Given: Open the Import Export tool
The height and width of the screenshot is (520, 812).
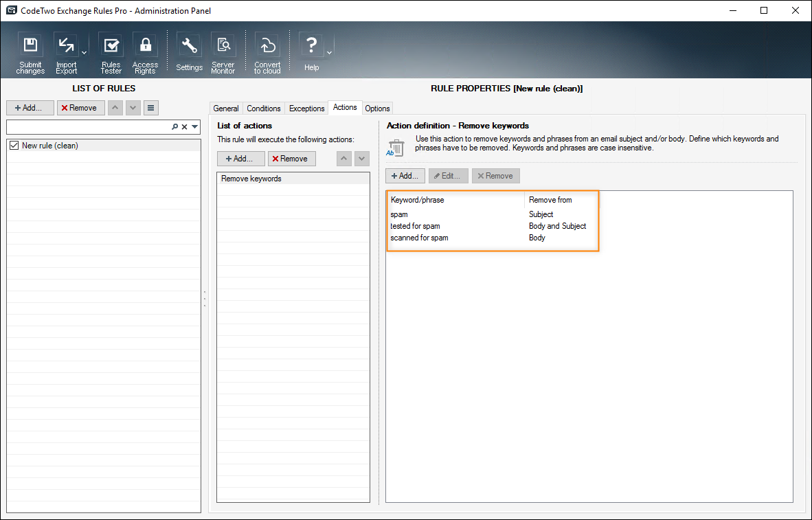Looking at the screenshot, I should 66,54.
